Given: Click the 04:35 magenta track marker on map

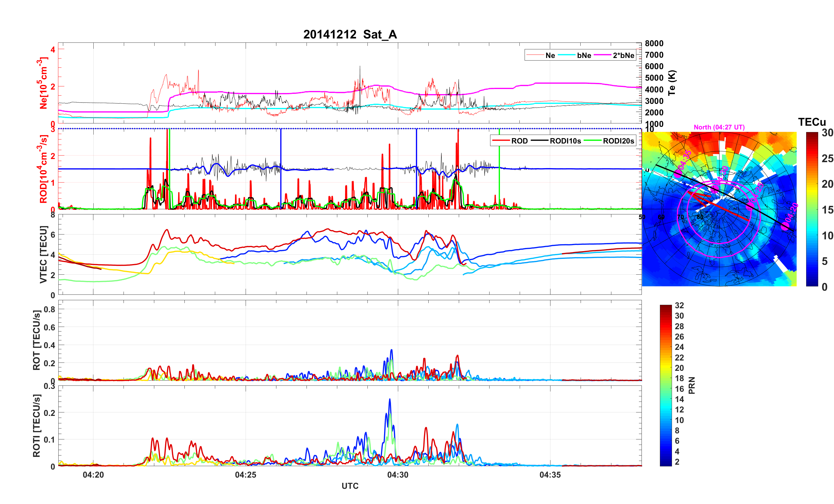Looking at the screenshot, I should pyautogui.click(x=678, y=174).
